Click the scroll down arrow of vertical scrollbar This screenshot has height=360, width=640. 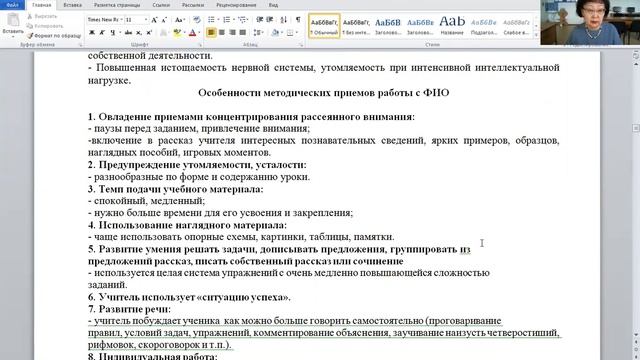coord(636,335)
